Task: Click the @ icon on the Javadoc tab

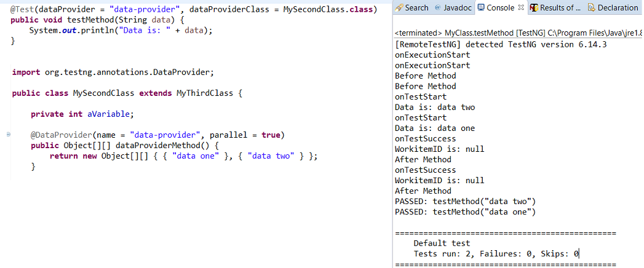Action: tap(438, 8)
